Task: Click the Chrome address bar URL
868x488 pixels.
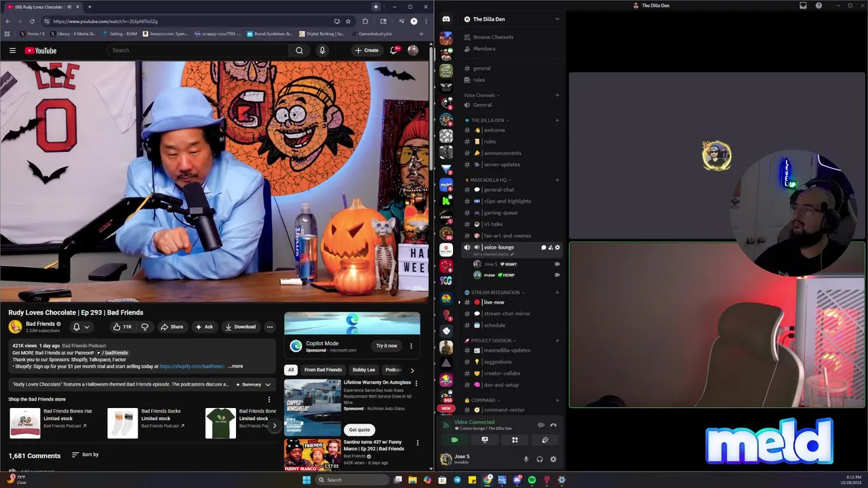Action: tap(105, 21)
